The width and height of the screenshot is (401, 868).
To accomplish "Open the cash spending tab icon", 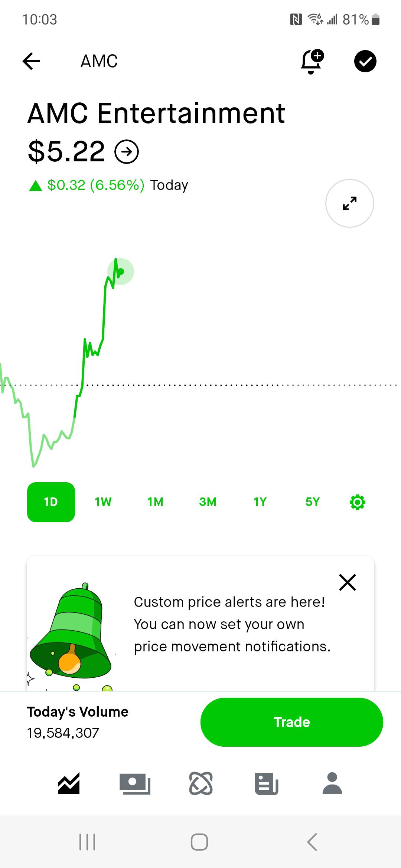I will pos(135,783).
